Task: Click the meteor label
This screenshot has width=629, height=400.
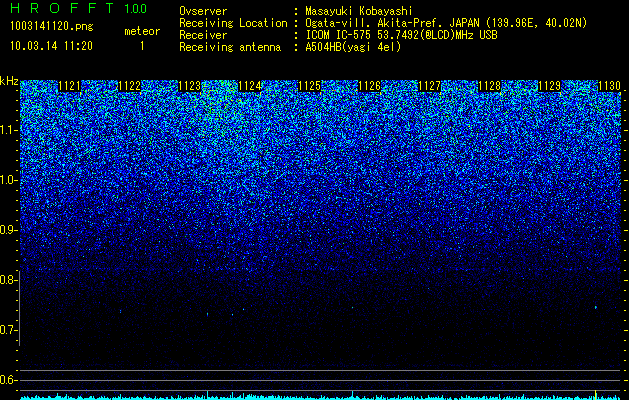Action: tap(142, 31)
